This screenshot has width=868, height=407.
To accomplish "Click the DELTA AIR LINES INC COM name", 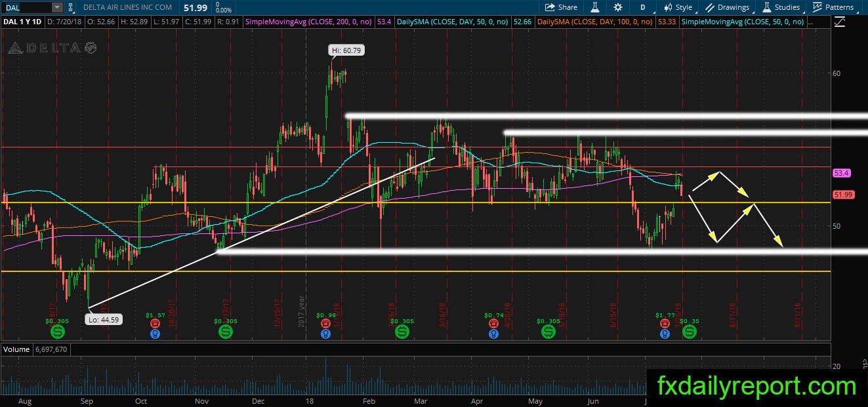I will 128,7.
